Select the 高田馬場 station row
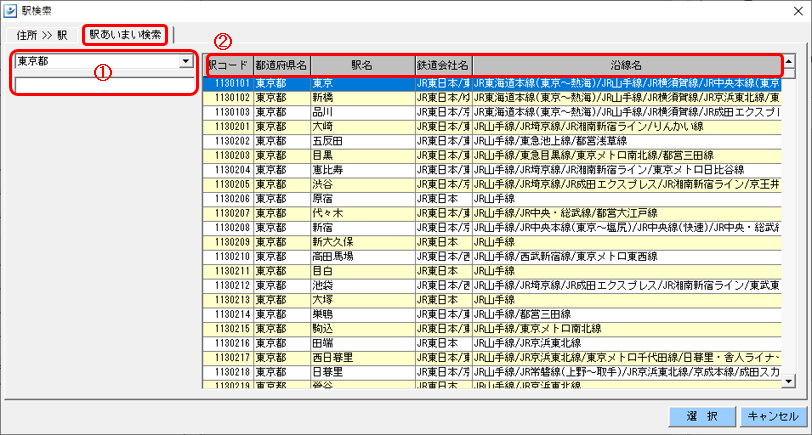Image resolution: width=812 pixels, height=435 pixels. coord(491,256)
